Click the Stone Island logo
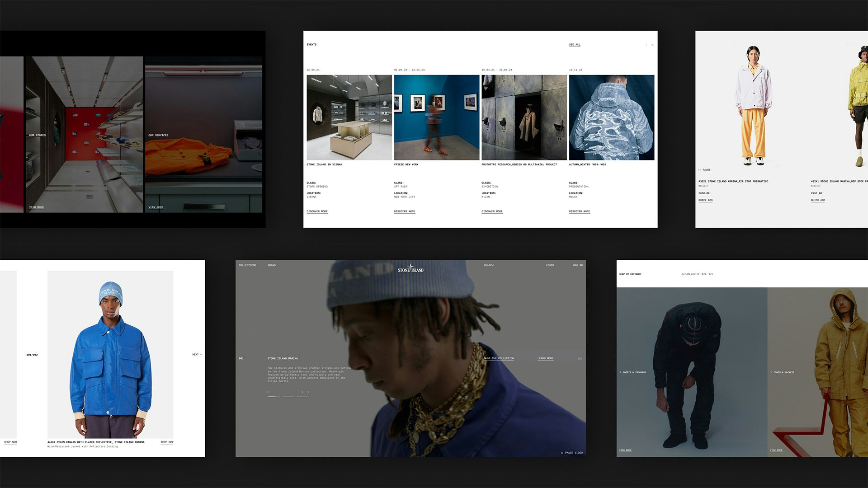 410,269
